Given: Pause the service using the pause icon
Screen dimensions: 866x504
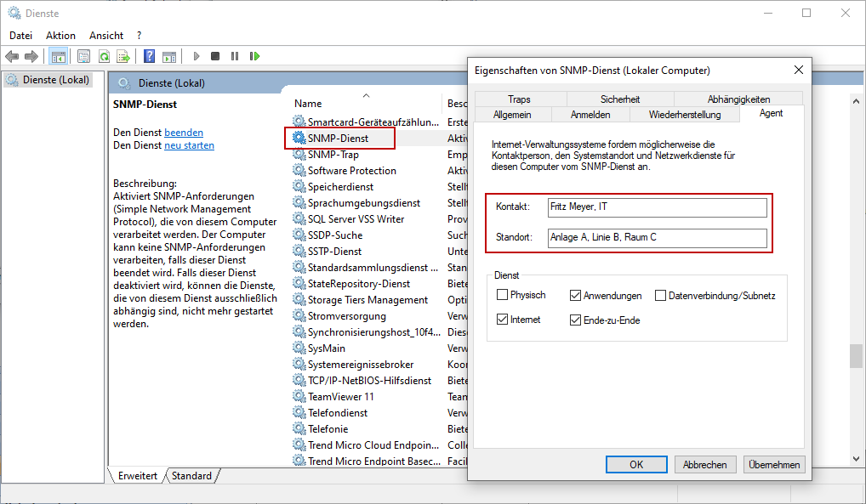Looking at the screenshot, I should 235,56.
